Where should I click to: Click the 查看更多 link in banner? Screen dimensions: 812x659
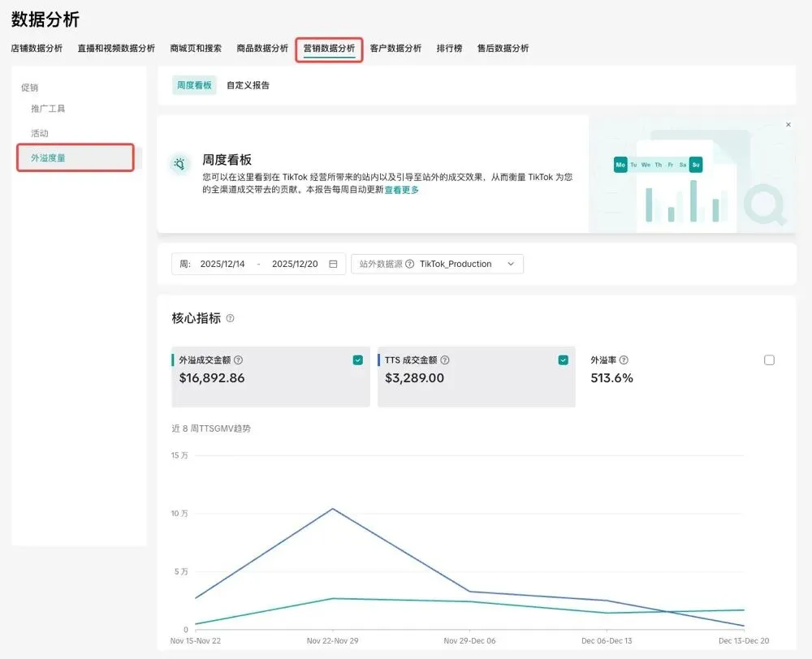[401, 190]
